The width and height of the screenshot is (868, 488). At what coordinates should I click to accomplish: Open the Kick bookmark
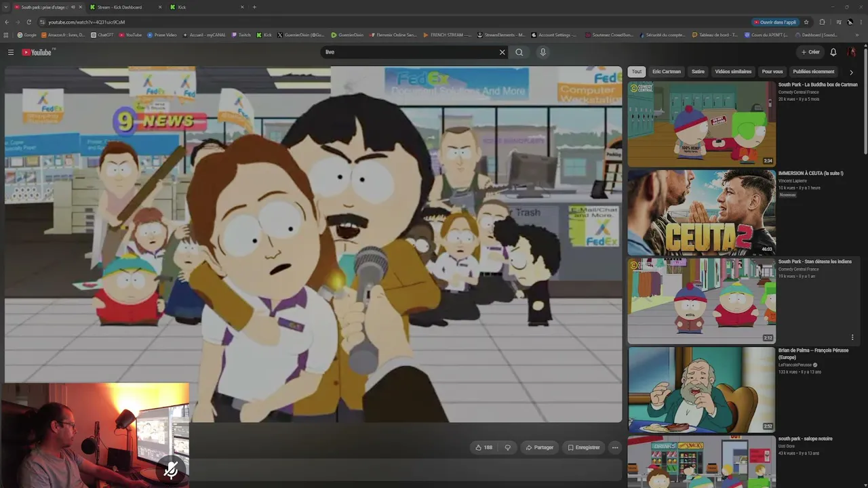pyautogui.click(x=264, y=35)
